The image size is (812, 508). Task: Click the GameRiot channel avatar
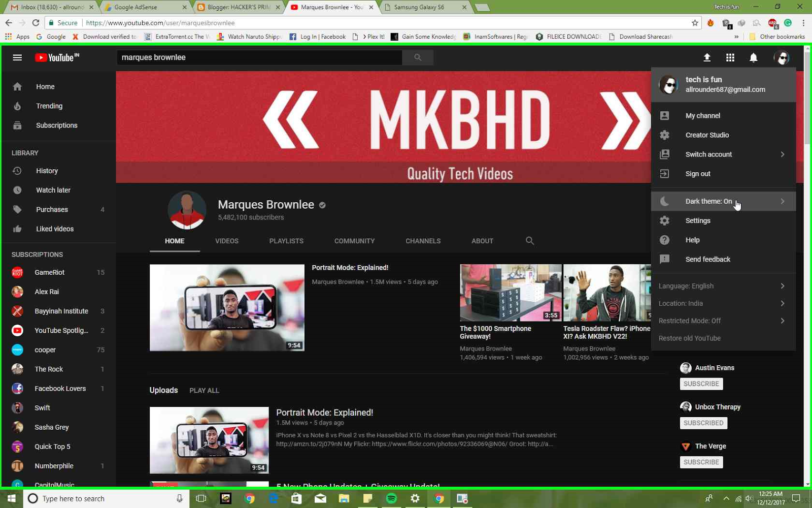(x=17, y=272)
